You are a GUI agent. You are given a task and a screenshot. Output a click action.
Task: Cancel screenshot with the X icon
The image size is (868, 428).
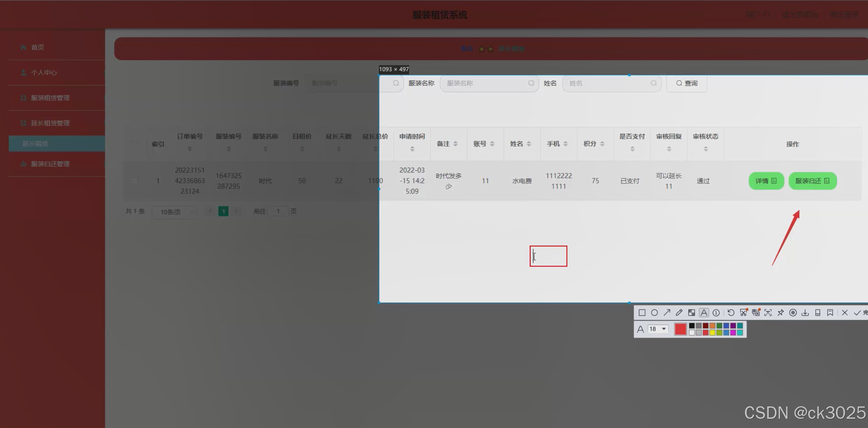[x=845, y=313]
